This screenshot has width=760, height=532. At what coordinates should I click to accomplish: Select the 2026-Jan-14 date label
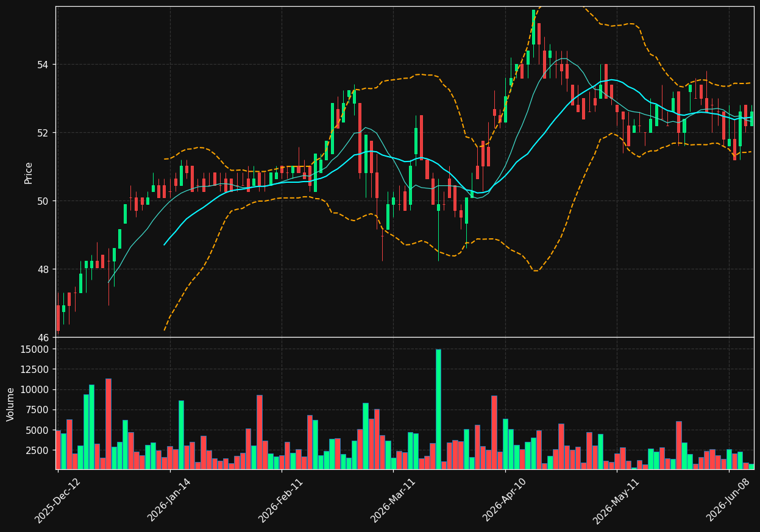[x=171, y=500]
